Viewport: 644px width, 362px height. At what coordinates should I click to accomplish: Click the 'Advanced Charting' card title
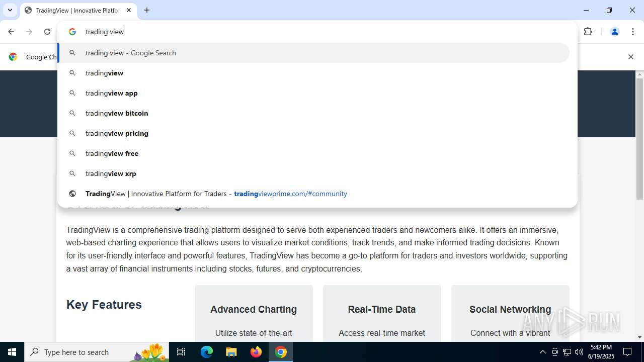[254, 309]
